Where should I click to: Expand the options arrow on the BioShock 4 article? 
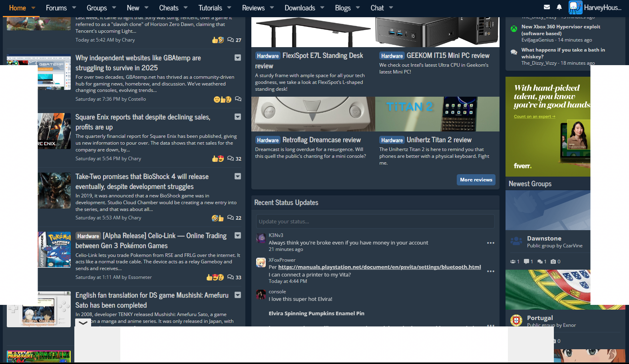click(238, 176)
